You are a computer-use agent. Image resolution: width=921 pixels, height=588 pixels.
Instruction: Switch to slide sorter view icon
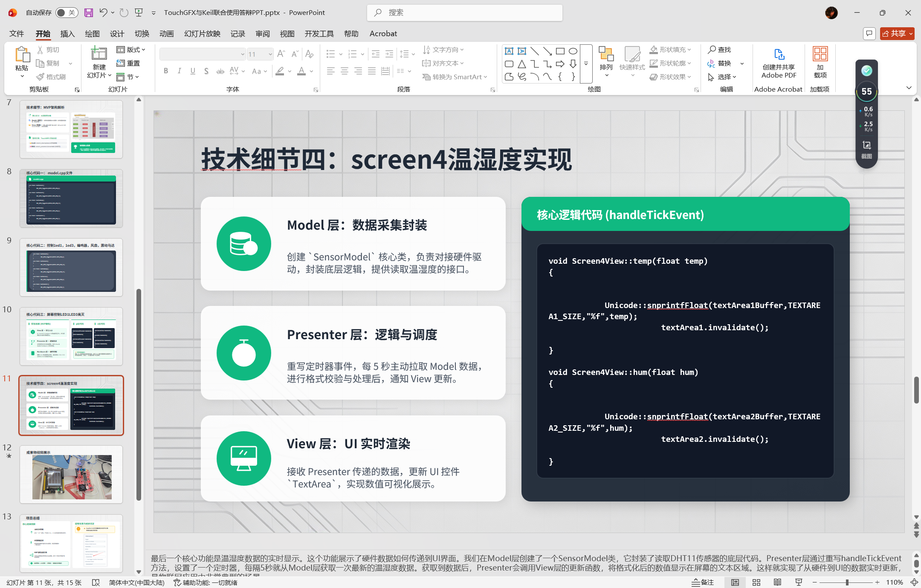click(756, 582)
